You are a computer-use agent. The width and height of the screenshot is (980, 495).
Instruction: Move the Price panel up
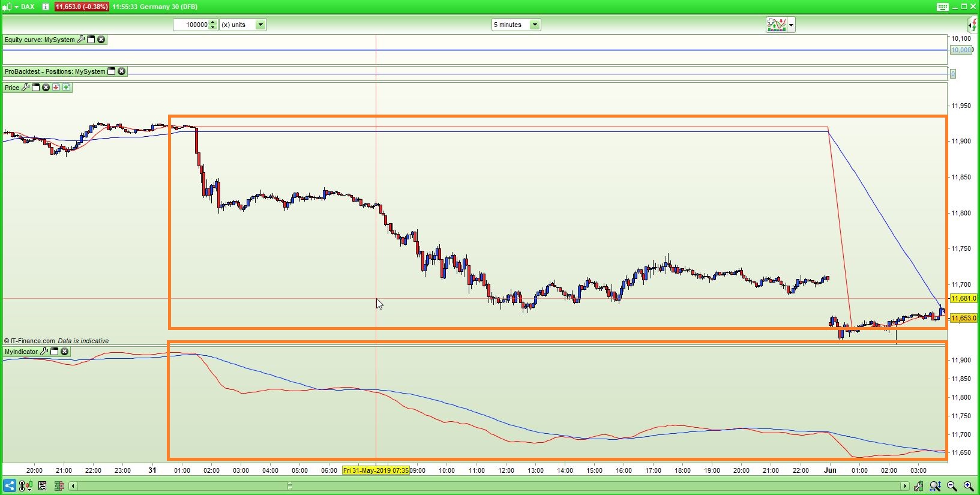coord(66,88)
